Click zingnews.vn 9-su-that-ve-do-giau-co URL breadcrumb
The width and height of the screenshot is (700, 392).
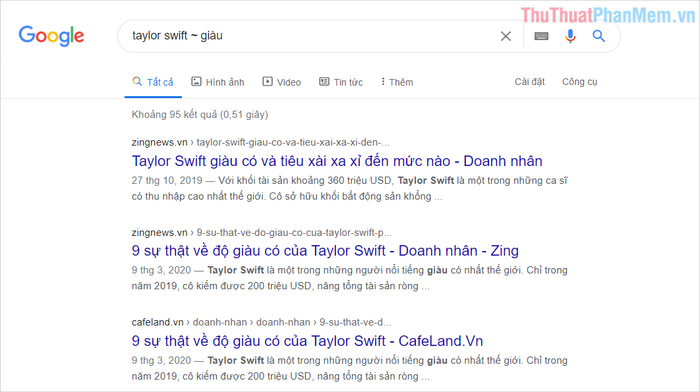(262, 233)
